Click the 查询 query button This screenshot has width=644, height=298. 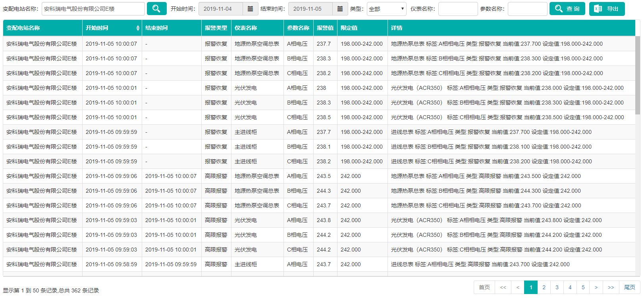567,9
